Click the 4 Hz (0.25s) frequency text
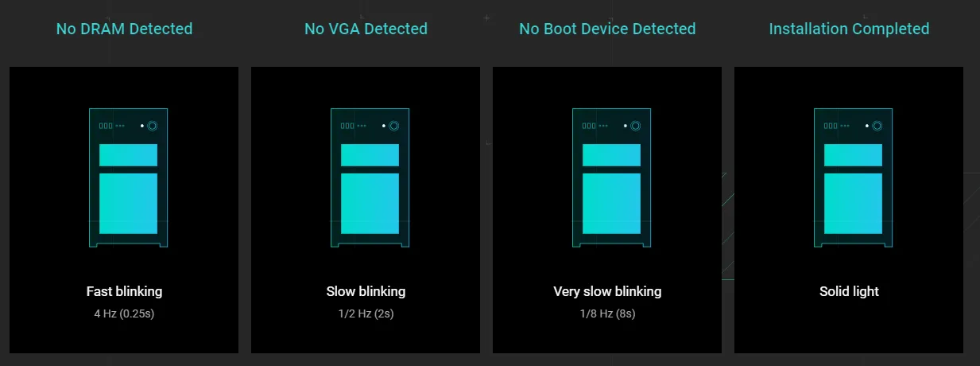980x366 pixels. [124, 313]
